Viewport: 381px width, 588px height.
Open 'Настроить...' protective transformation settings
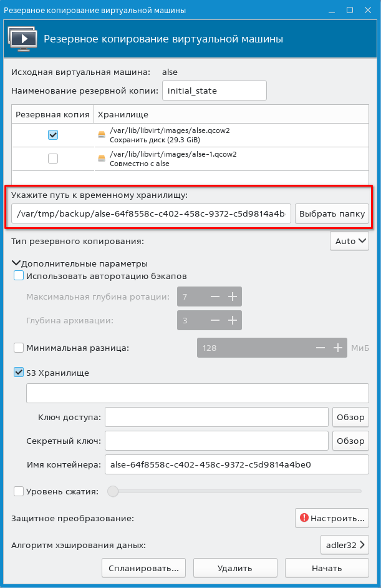point(331,518)
